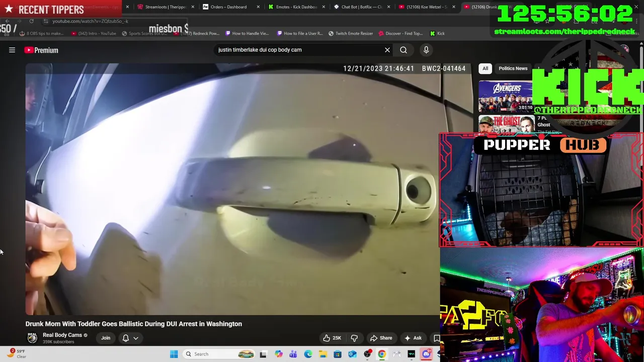Open Microsoft Edge from taskbar
This screenshot has height=362, width=644.
pyautogui.click(x=308, y=354)
